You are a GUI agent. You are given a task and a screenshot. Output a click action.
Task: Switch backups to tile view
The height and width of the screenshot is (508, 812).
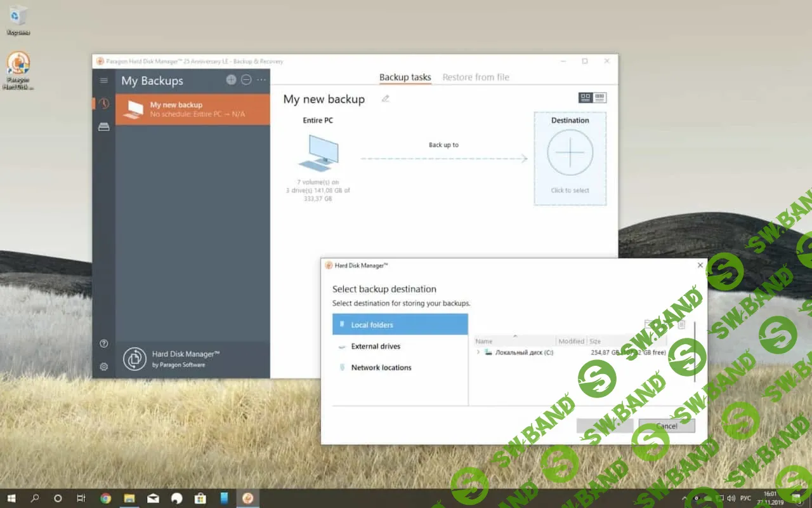pyautogui.click(x=586, y=97)
